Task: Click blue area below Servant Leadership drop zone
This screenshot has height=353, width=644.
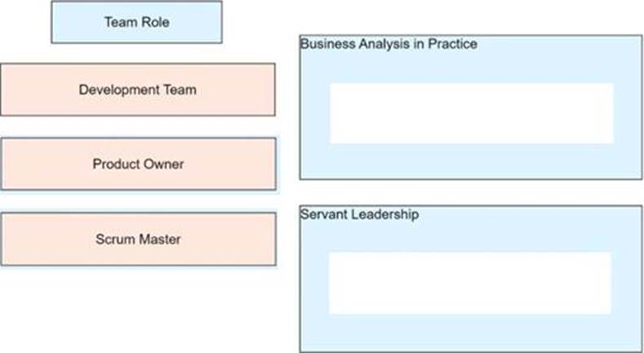Action: 469,333
